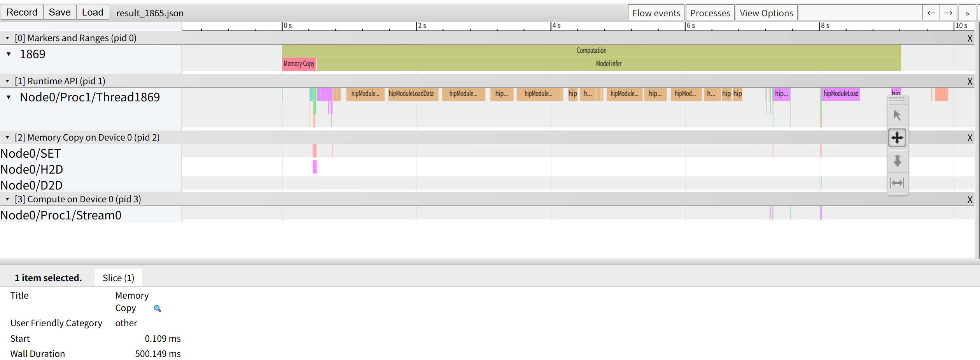The width and height of the screenshot is (980, 360).
Task: Hide the Compute on Device 0 track
Action: coord(970,200)
